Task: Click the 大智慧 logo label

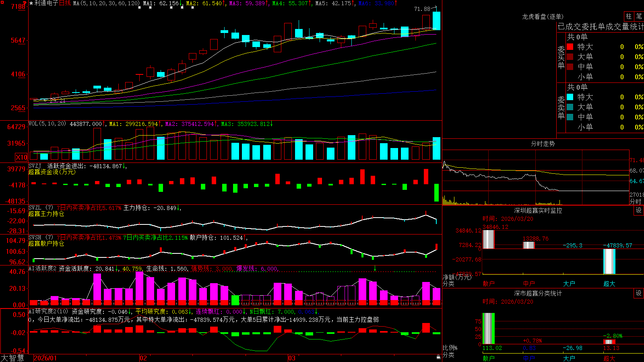Action: pos(12,358)
